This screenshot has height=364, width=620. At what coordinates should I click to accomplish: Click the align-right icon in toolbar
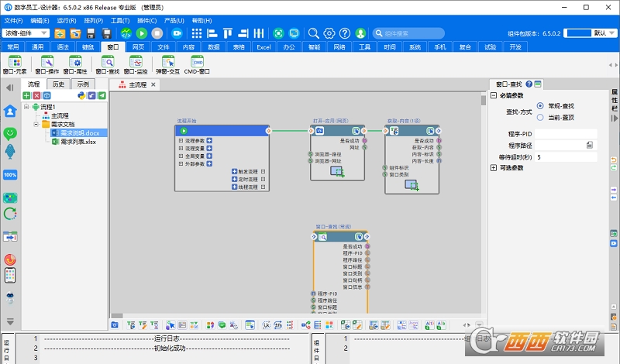(x=243, y=33)
